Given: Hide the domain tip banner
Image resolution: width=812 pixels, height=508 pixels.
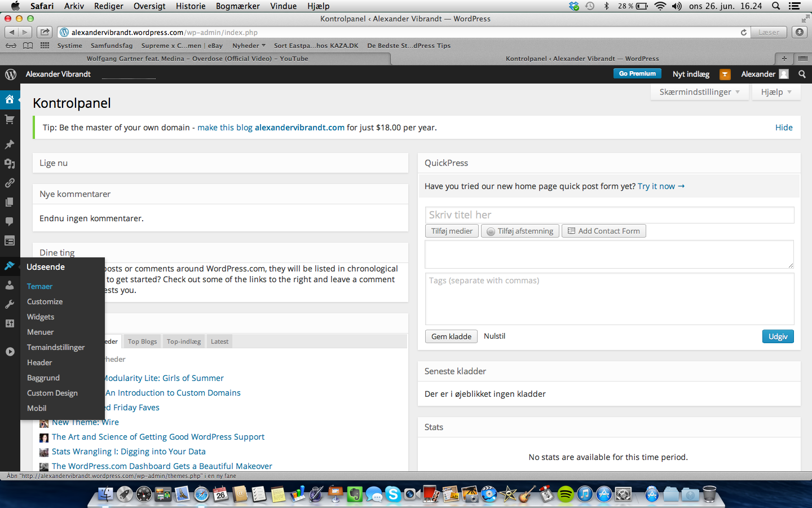Looking at the screenshot, I should pos(784,128).
